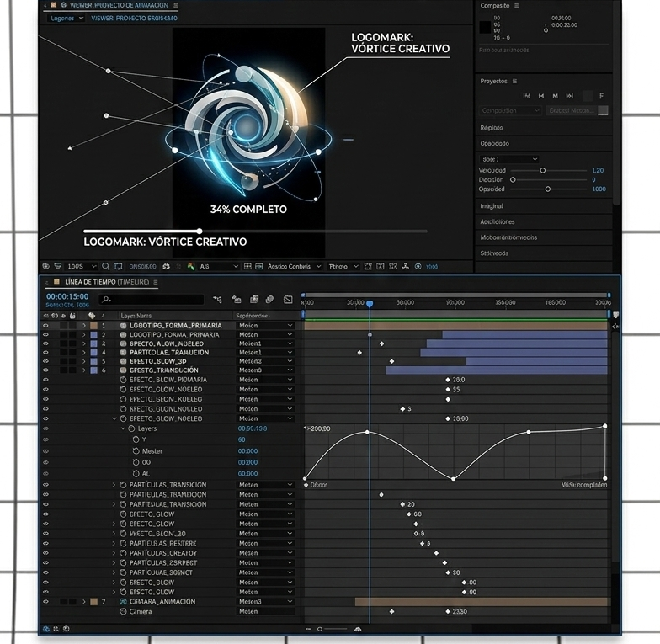Jump to first frame in Proyectos controls
This screenshot has width=660, height=644.
[x=526, y=96]
